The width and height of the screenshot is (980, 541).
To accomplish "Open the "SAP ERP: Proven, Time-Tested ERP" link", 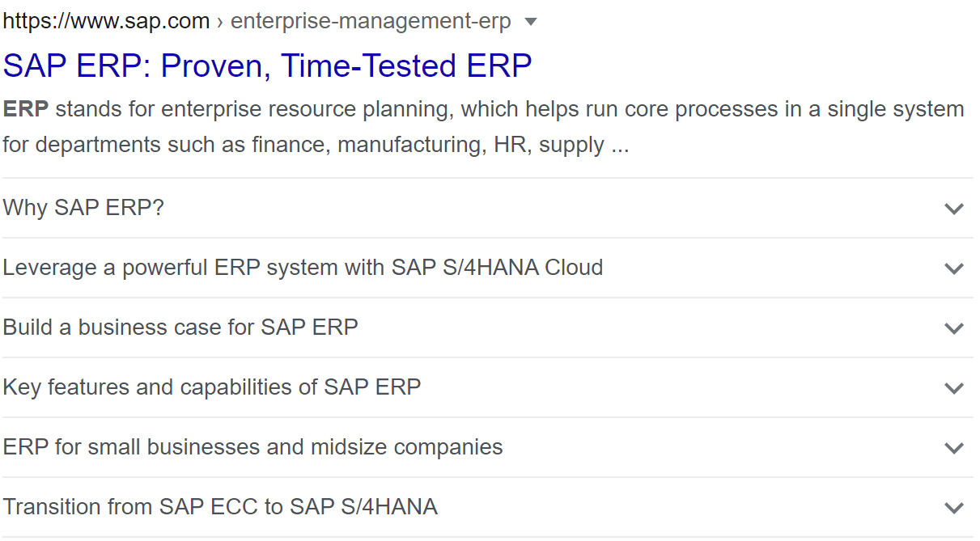I will point(268,66).
